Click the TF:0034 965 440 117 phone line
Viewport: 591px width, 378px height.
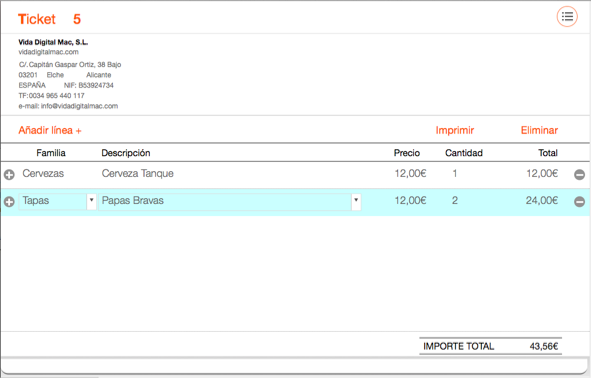click(51, 96)
